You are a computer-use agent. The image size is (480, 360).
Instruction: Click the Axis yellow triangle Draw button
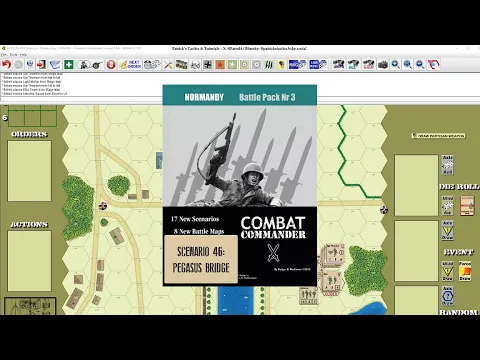point(448,230)
